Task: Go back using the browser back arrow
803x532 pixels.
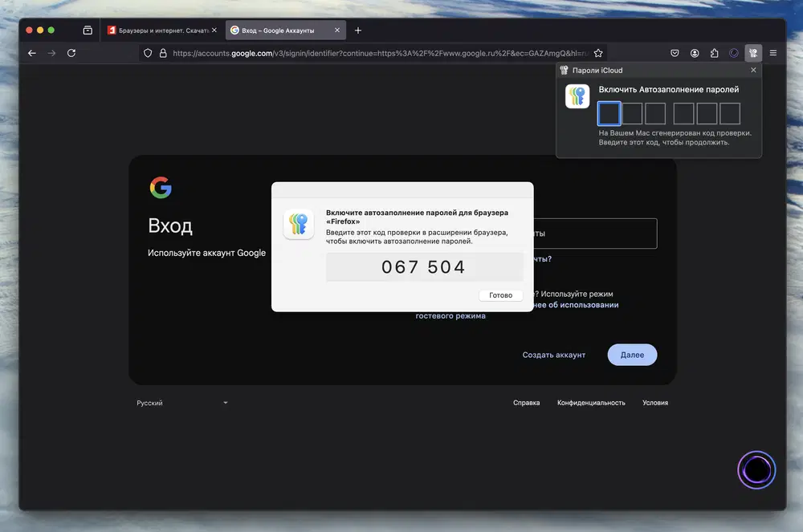Action: tap(32, 53)
